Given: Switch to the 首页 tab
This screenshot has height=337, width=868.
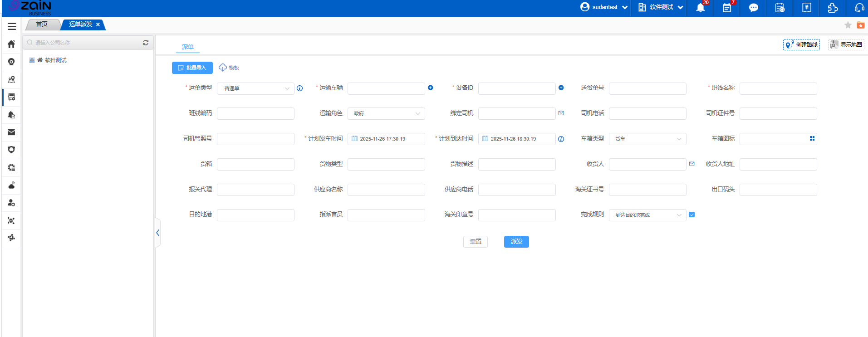Looking at the screenshot, I should (x=42, y=24).
